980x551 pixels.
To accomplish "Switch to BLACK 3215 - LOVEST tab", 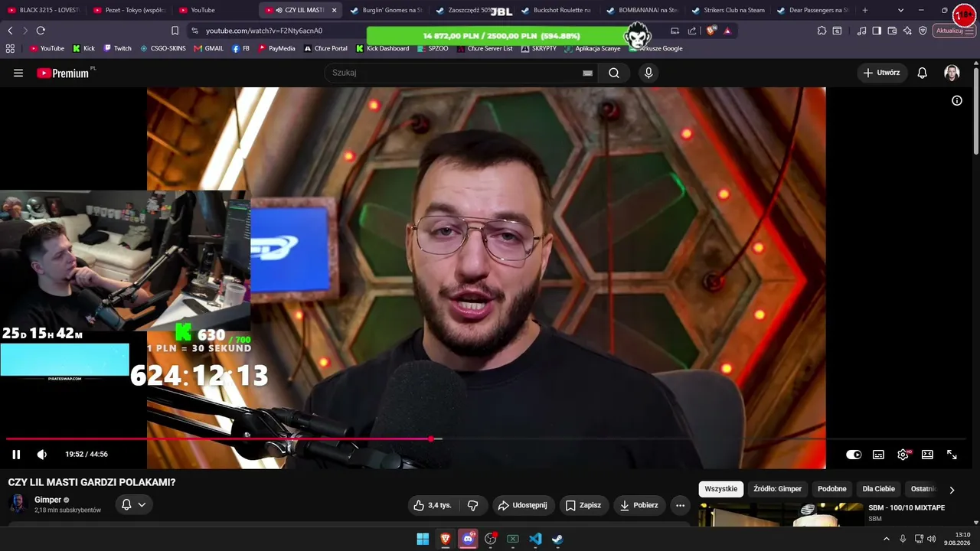I will click(43, 10).
